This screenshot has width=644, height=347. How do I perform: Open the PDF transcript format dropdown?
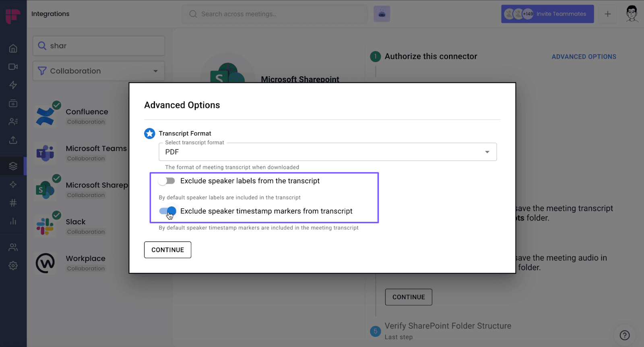pyautogui.click(x=328, y=152)
